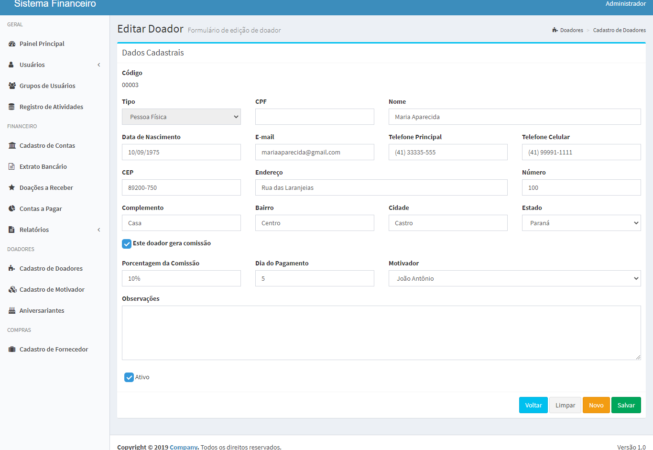This screenshot has height=450, width=653.
Task: Open the Estado dropdown showing Paraná
Action: [580, 223]
